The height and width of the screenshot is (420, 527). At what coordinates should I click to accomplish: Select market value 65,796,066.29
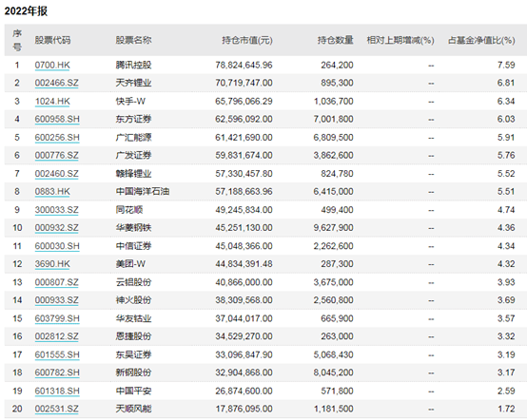coord(244,102)
